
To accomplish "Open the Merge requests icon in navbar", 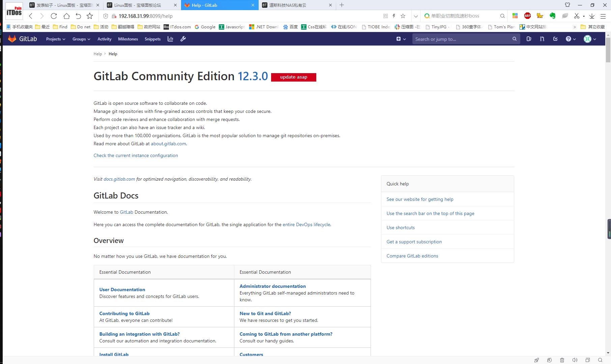I will click(x=542, y=39).
